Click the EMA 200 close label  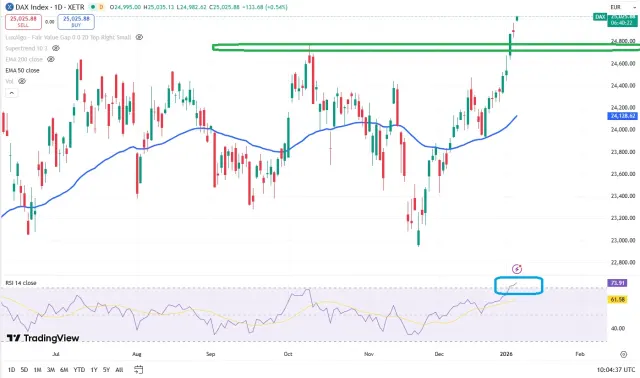coord(24,59)
